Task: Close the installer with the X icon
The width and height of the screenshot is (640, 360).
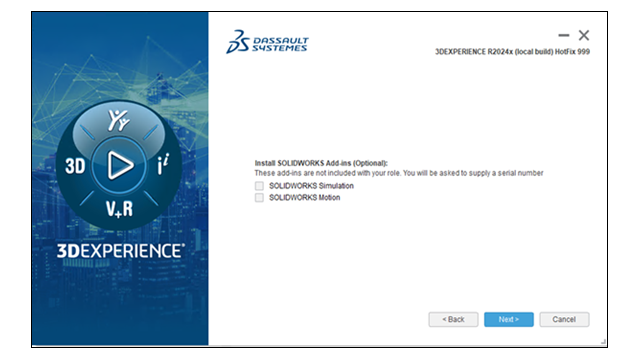Action: tap(584, 36)
